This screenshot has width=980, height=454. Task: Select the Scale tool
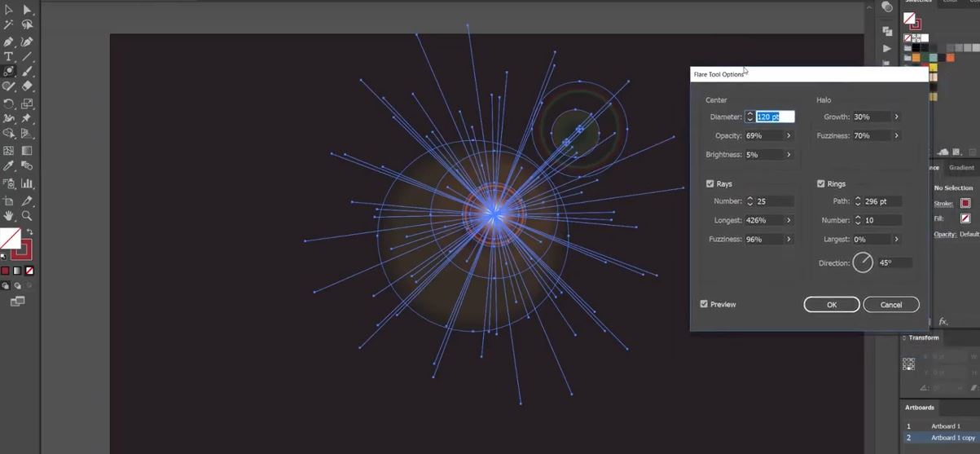tap(27, 104)
